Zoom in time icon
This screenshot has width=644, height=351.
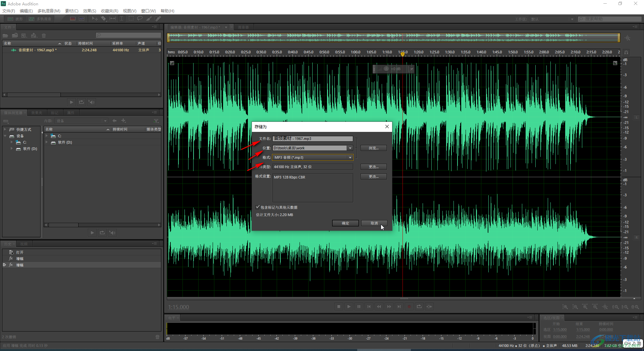(585, 307)
